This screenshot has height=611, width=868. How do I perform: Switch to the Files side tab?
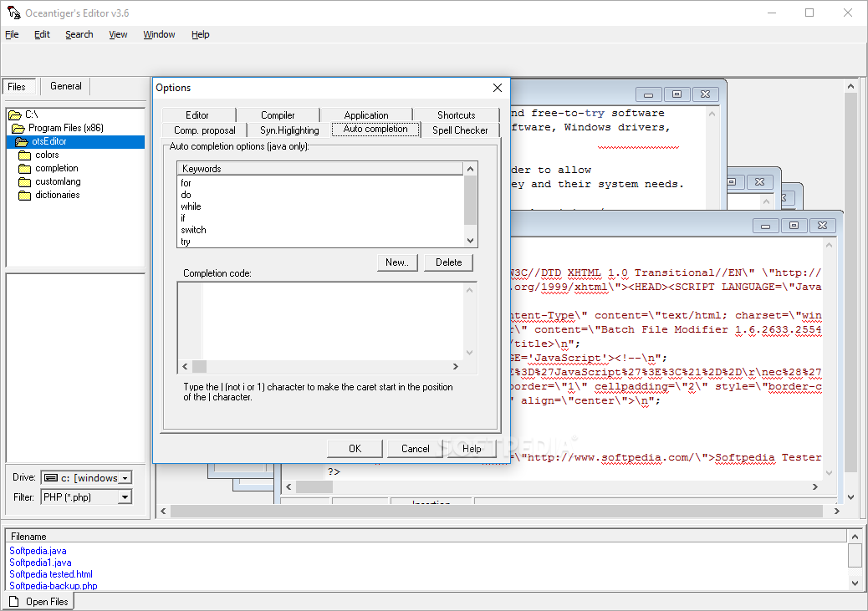point(18,86)
